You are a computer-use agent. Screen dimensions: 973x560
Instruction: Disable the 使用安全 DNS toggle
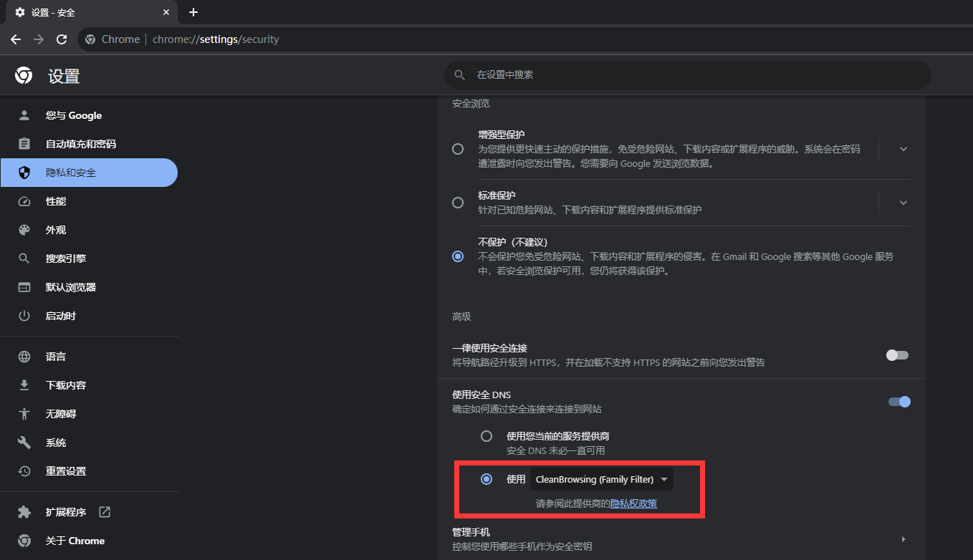tap(898, 402)
